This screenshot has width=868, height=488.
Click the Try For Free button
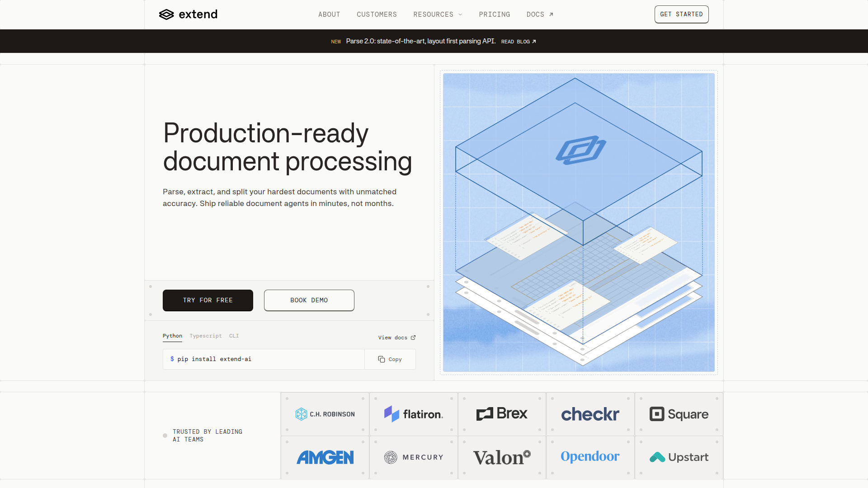click(x=208, y=300)
